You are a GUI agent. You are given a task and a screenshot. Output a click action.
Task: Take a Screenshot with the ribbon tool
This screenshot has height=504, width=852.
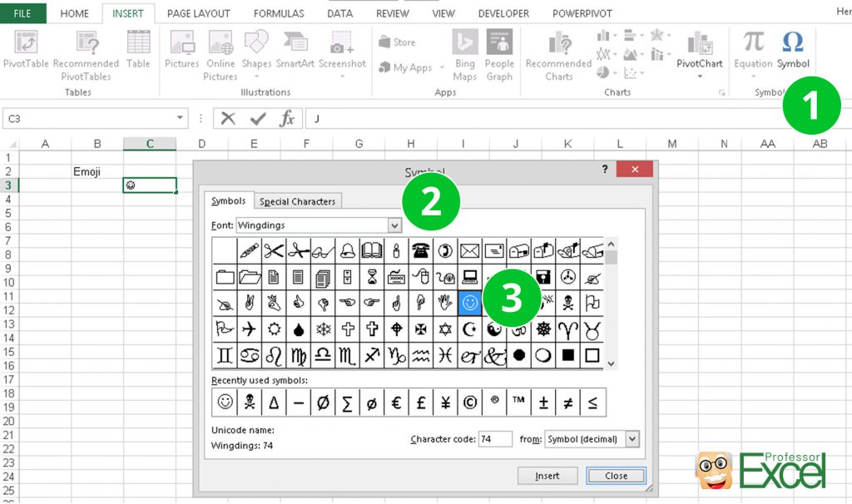tap(342, 52)
